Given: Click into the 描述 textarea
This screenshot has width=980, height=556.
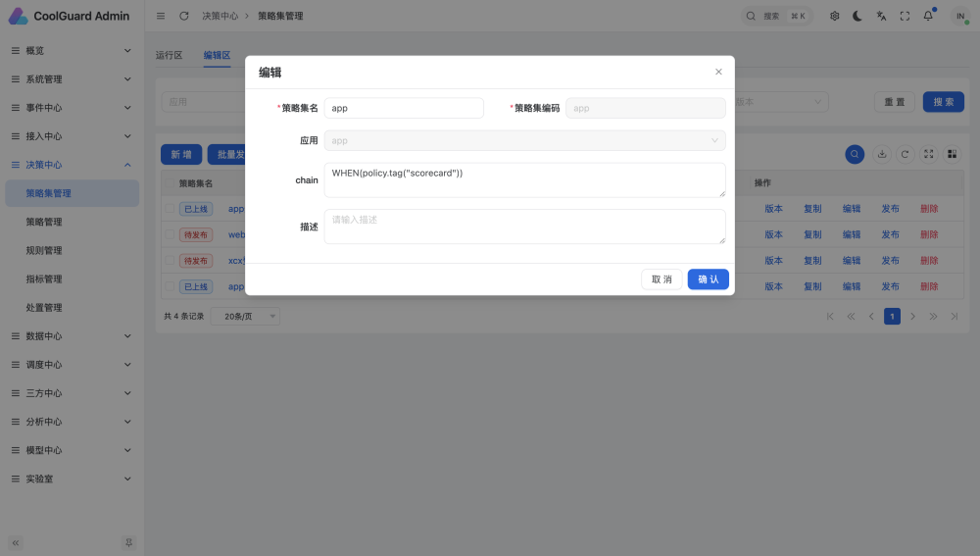Looking at the screenshot, I should [524, 227].
